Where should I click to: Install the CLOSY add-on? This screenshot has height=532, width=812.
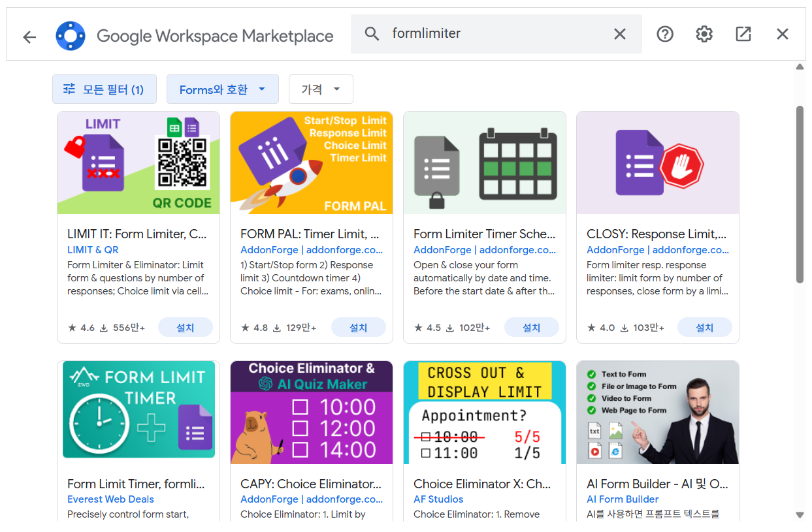(704, 328)
